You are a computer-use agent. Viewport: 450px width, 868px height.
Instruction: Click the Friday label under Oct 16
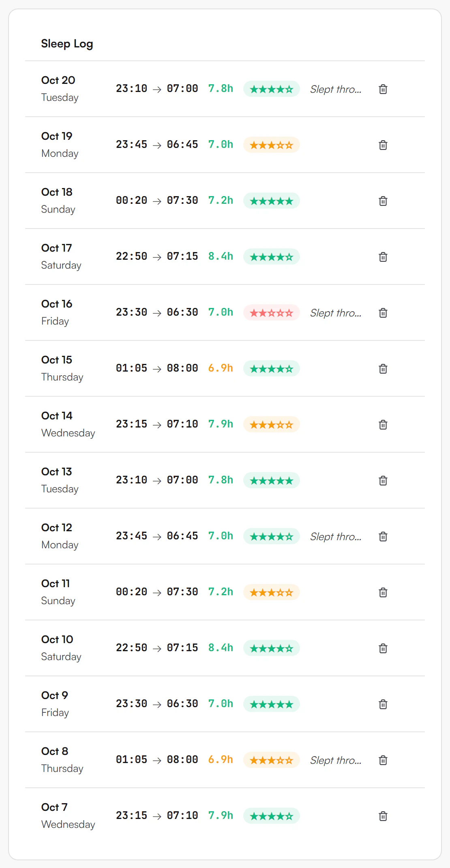[55, 321]
